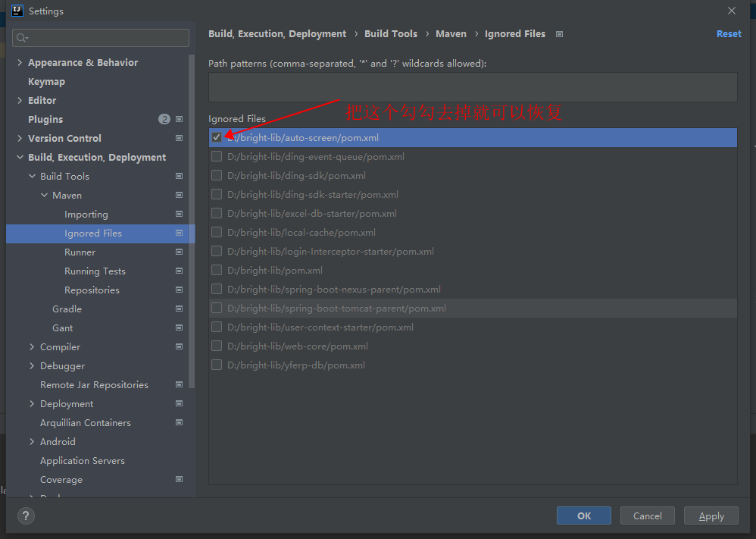The image size is (756, 539).
Task: Expand the Android node arrow
Action: pyautogui.click(x=32, y=441)
